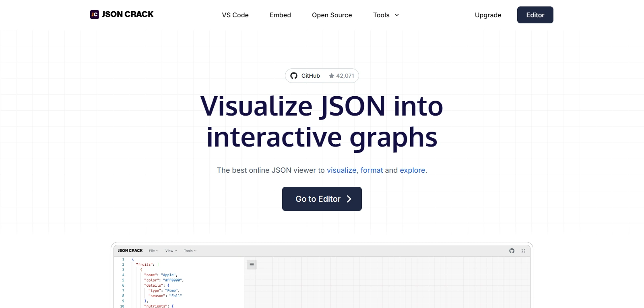This screenshot has height=308, width=644.
Task: Click the "color": "#FF0000" code line
Action: pyautogui.click(x=164, y=280)
